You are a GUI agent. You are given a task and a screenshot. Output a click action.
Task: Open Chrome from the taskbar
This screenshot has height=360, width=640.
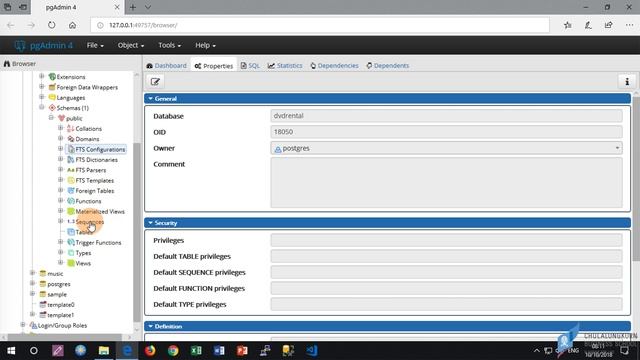(x=173, y=351)
